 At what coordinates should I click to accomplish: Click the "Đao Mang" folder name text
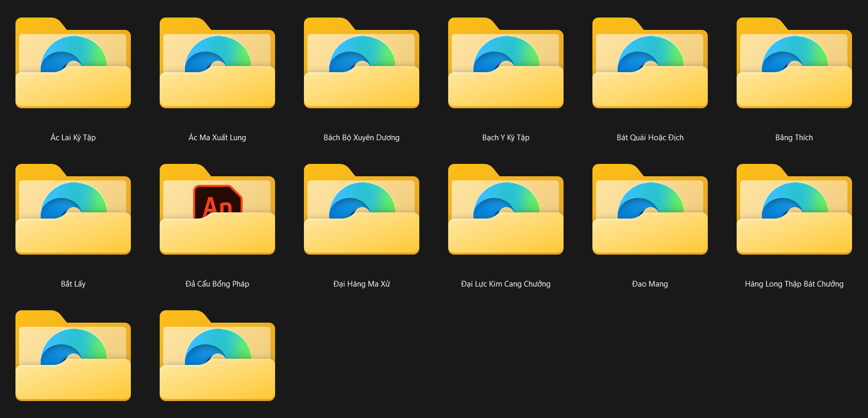point(650,284)
